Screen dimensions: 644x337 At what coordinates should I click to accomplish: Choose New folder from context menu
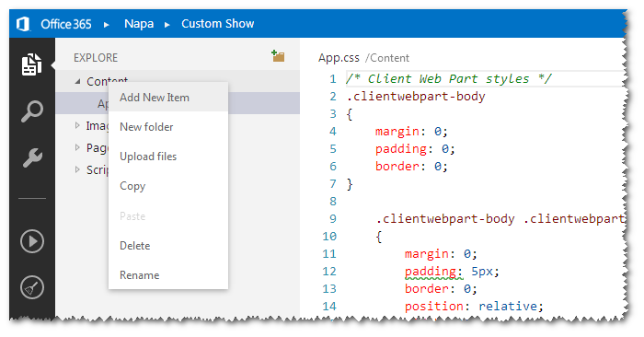coord(168,127)
